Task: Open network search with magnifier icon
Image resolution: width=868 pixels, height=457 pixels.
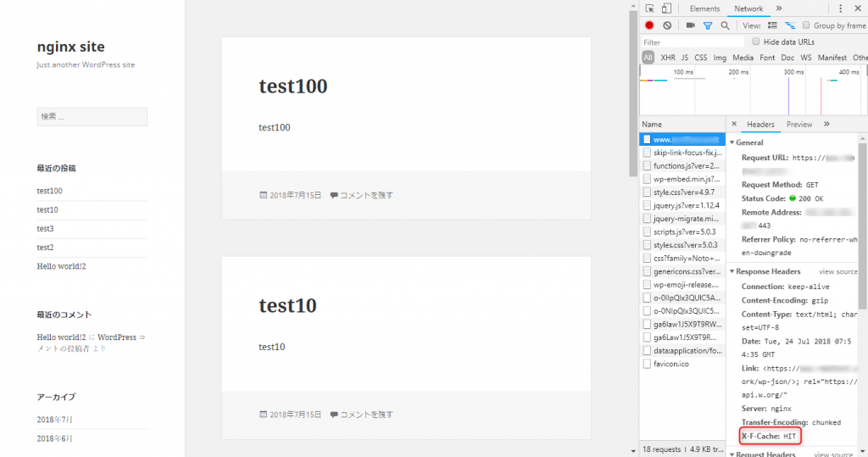Action: 725,25
